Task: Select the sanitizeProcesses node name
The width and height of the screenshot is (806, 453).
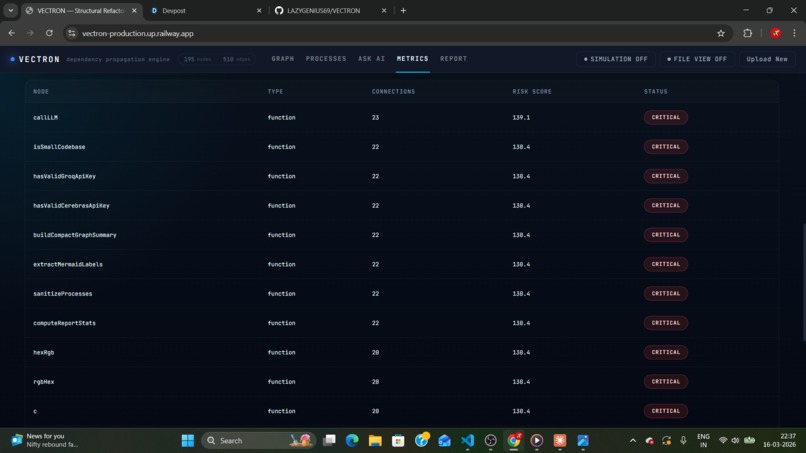Action: coord(63,294)
